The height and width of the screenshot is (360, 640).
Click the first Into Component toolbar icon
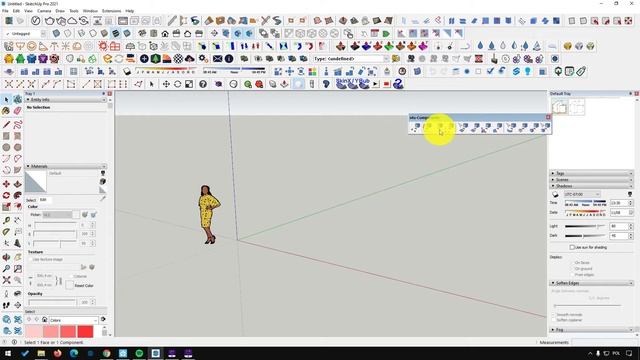click(416, 128)
